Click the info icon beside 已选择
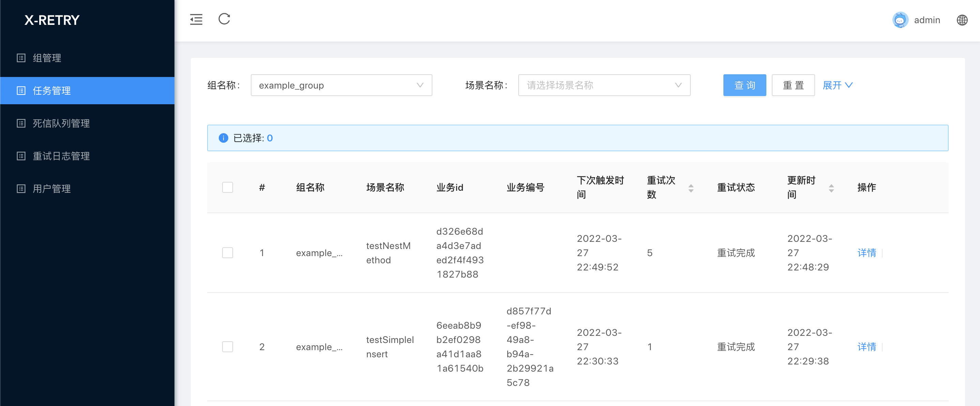The height and width of the screenshot is (406, 980). coord(223,138)
